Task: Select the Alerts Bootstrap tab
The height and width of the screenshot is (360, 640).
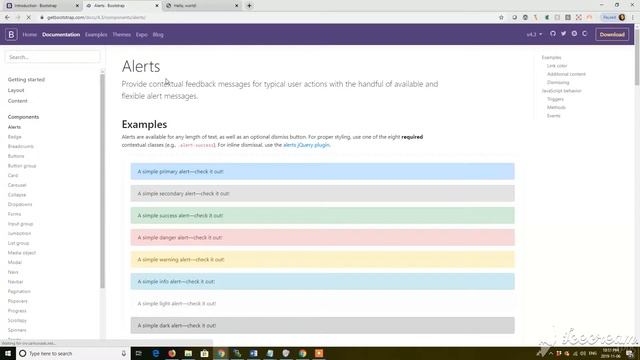Action: (x=122, y=6)
